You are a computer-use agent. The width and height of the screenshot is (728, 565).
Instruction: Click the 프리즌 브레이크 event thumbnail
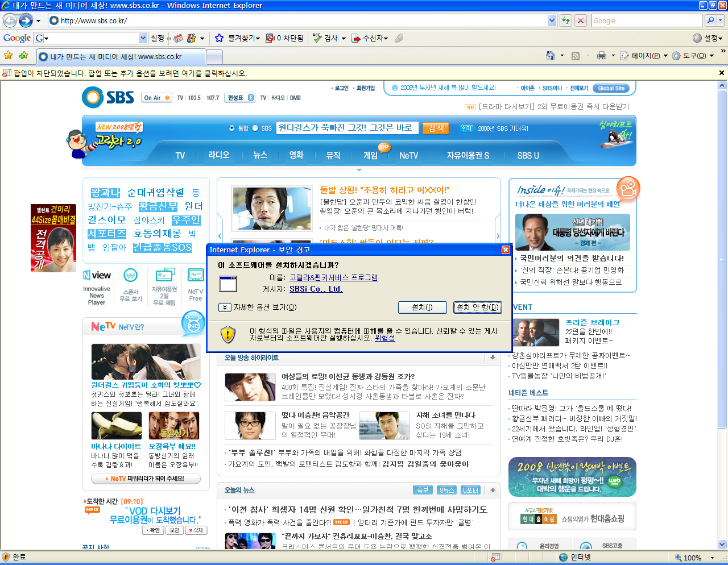point(536,333)
